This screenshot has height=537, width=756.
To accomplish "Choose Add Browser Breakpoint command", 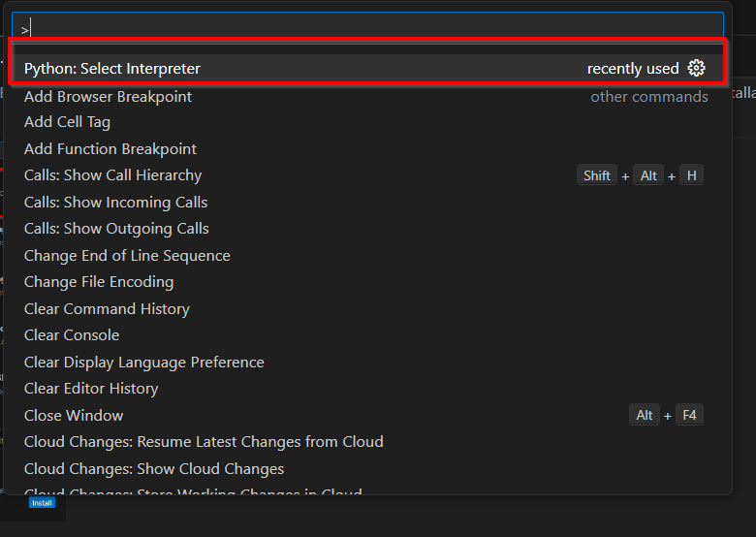I will [x=367, y=96].
